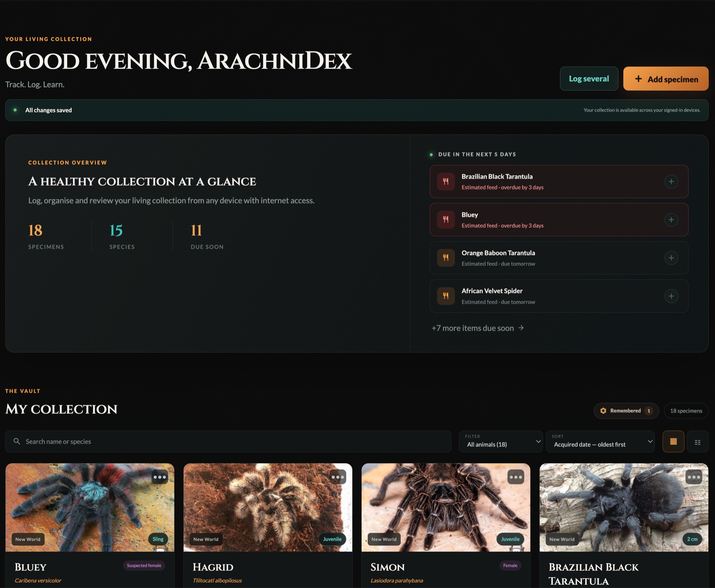The image size is (715, 588).
Task: Click the Juvenile tag on Hagrid's card
Action: coord(332,539)
